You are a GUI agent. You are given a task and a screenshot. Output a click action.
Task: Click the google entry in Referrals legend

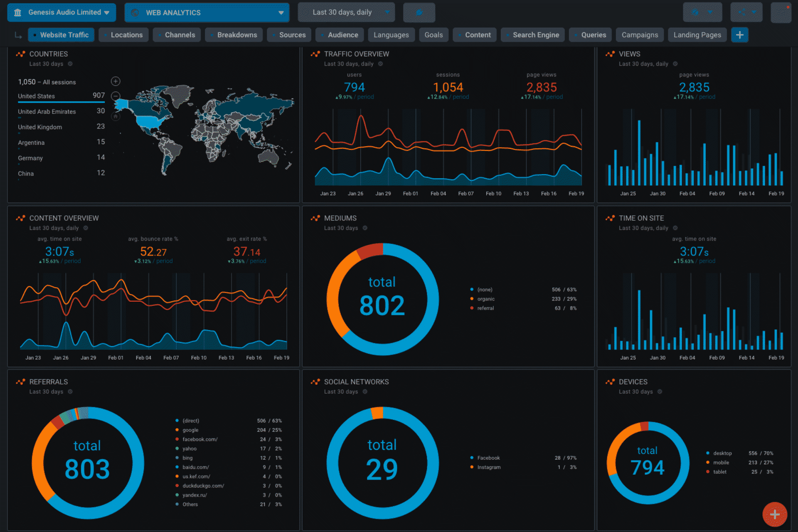click(x=190, y=430)
